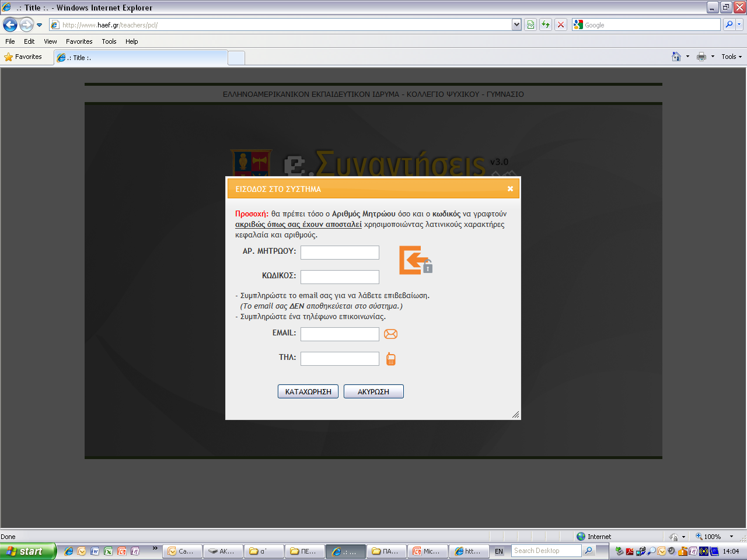Click the Compatibility View broken-page icon
The image size is (747, 560).
click(530, 24)
